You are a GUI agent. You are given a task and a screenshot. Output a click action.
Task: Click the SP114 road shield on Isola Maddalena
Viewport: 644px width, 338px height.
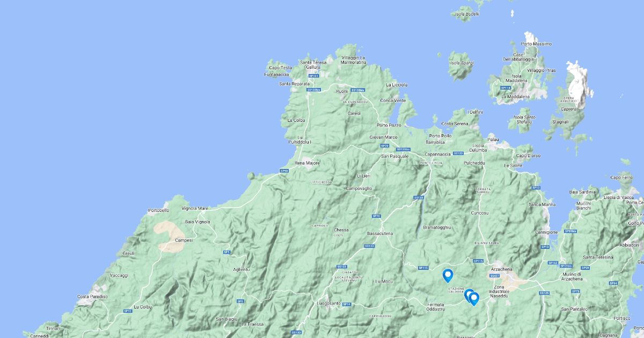(x=505, y=88)
